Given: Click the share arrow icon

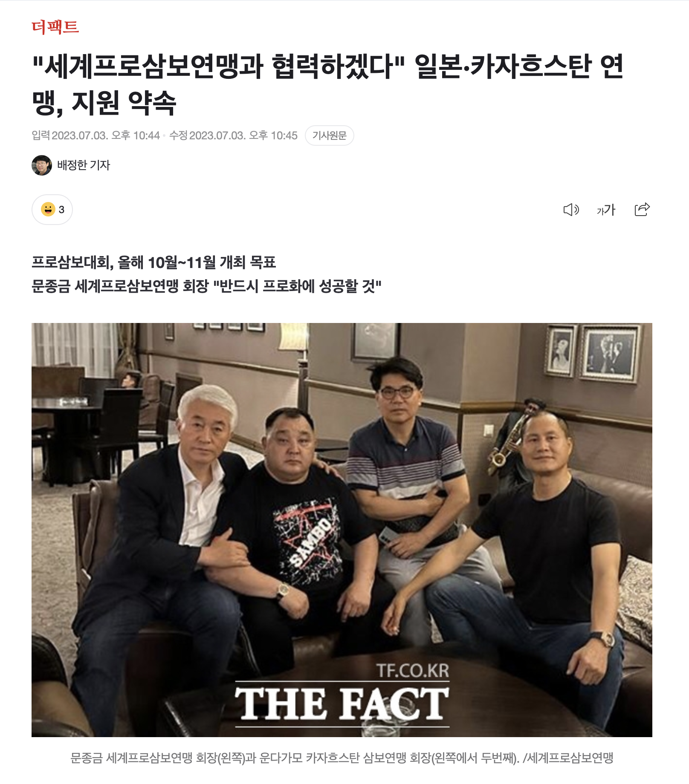Looking at the screenshot, I should click(642, 209).
